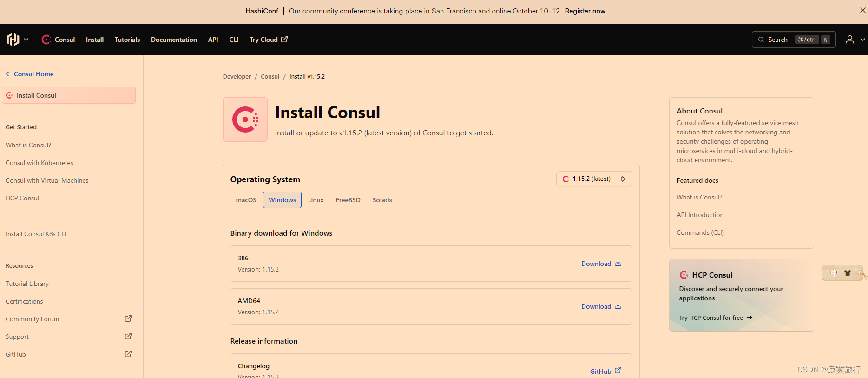Screen dimensions: 868x378
Task: Open the API nav menu item
Action: [x=213, y=40]
